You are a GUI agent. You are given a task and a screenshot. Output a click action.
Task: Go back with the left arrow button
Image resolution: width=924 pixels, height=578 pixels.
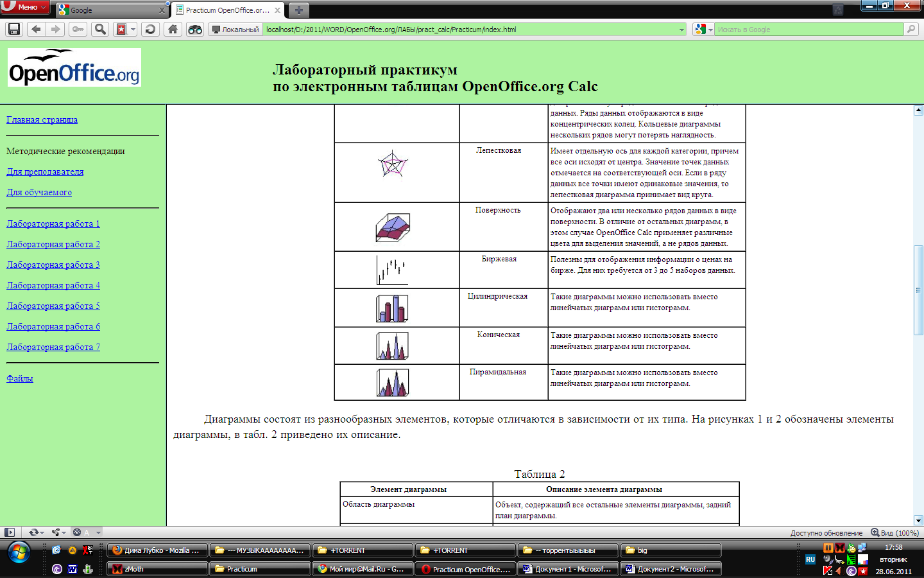(x=36, y=29)
